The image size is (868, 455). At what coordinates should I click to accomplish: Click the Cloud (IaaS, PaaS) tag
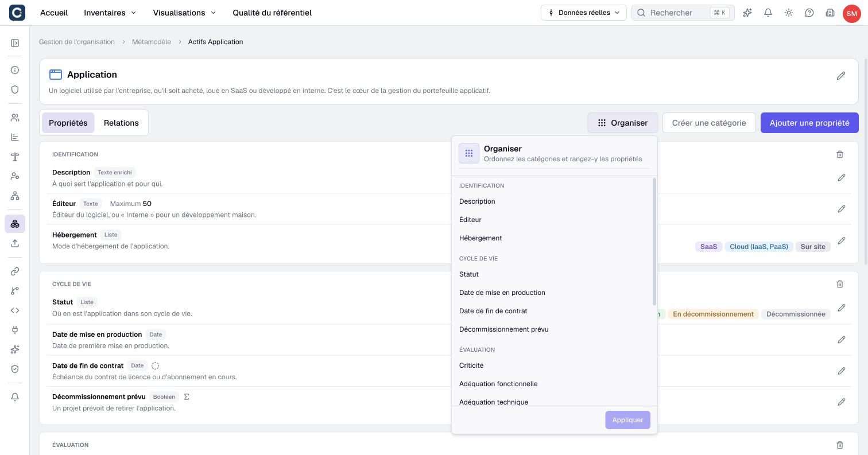759,247
